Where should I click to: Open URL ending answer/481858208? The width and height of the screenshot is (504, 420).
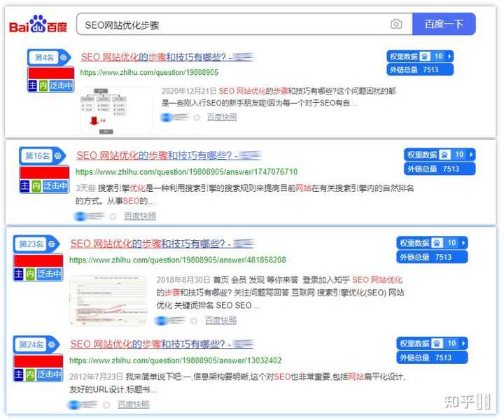178,260
